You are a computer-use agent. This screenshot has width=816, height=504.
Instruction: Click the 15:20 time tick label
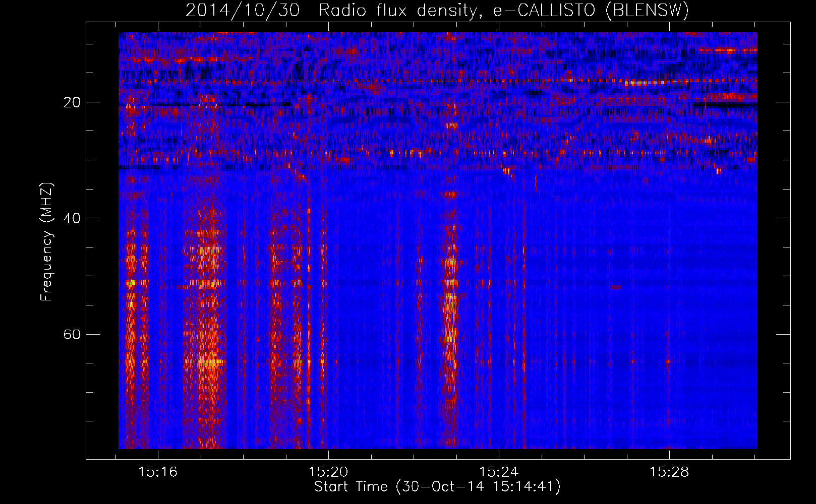pyautogui.click(x=329, y=472)
